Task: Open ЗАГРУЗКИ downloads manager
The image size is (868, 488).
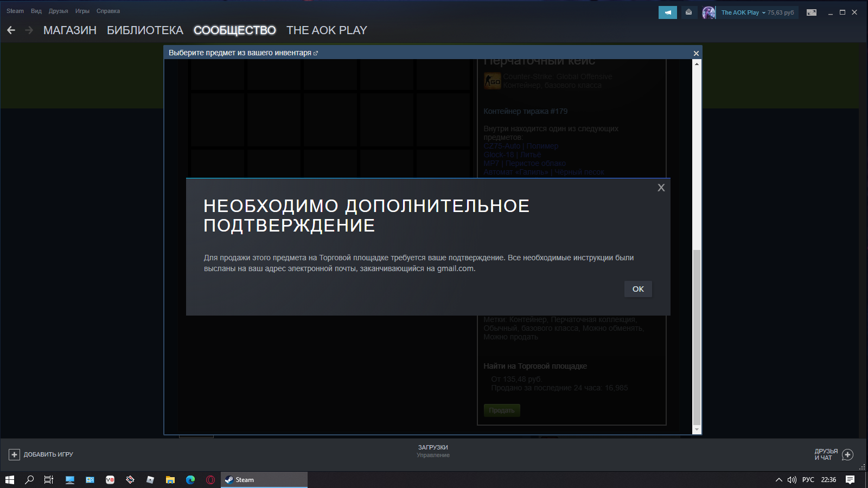Action: click(433, 447)
